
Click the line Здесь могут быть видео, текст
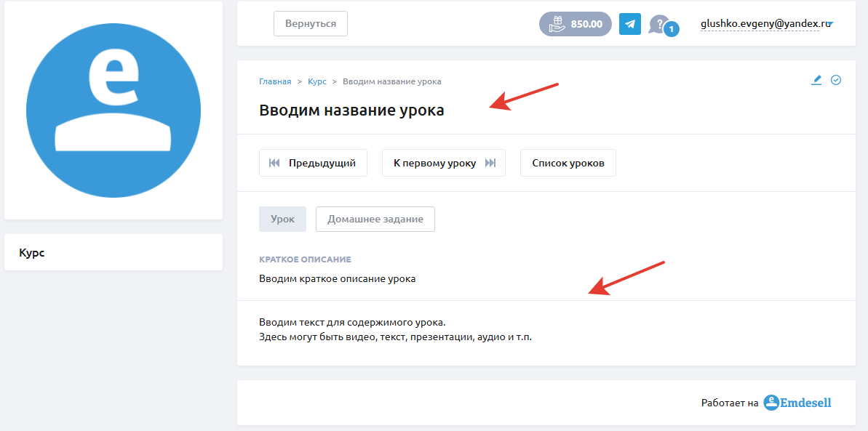[x=395, y=337]
